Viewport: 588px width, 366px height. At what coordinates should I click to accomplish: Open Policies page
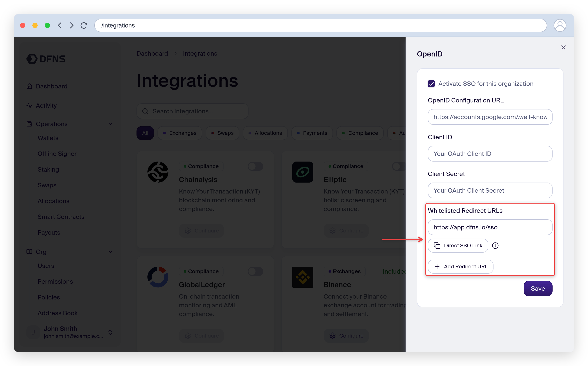49,297
